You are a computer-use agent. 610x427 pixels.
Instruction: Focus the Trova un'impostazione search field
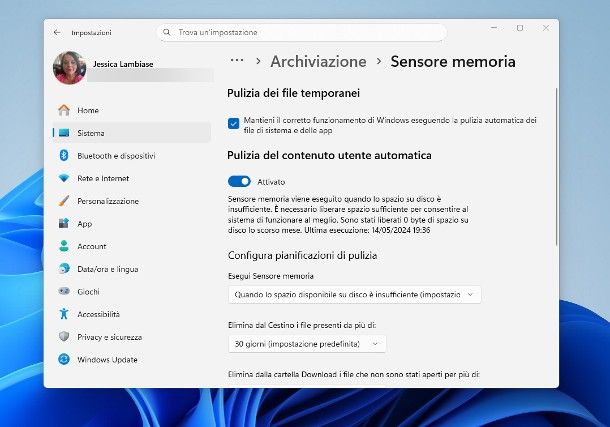(302, 32)
